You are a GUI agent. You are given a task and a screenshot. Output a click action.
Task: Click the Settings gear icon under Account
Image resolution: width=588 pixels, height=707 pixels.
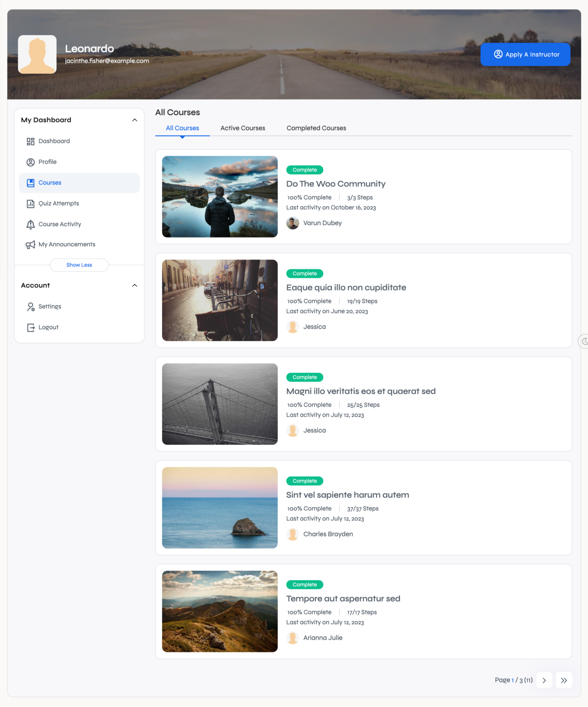31,307
